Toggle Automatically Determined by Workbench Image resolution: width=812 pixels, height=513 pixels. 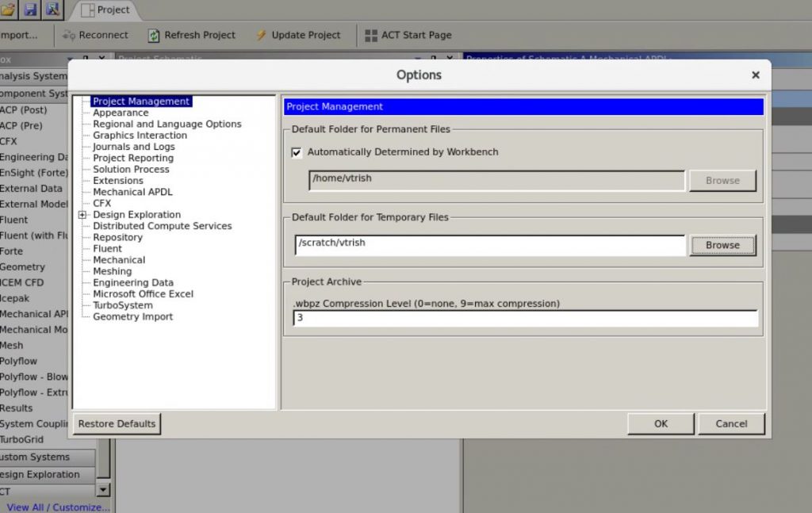[x=296, y=152]
